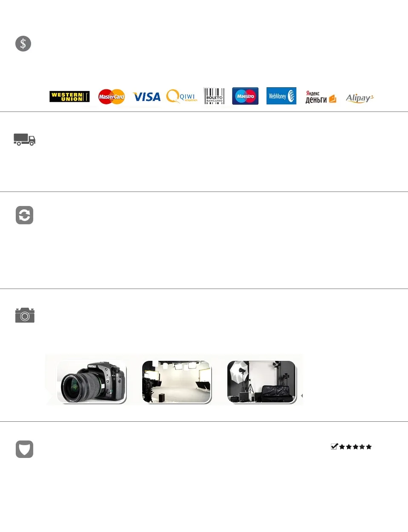
Task: Choose the QIWI wallet logo
Action: [x=181, y=97]
